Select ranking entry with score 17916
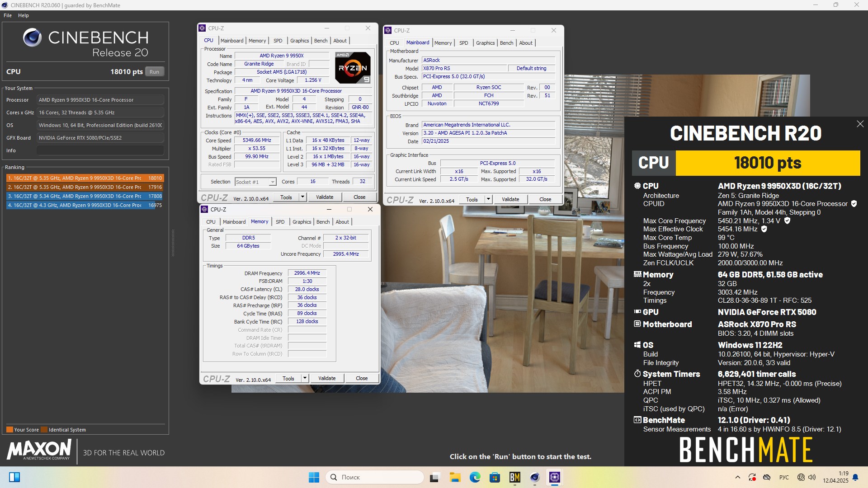 click(85, 187)
